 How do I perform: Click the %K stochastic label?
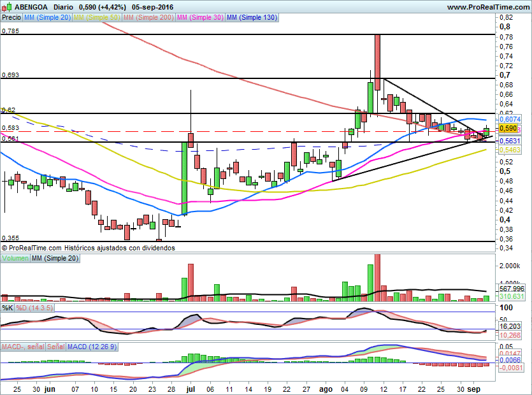(x=8, y=308)
